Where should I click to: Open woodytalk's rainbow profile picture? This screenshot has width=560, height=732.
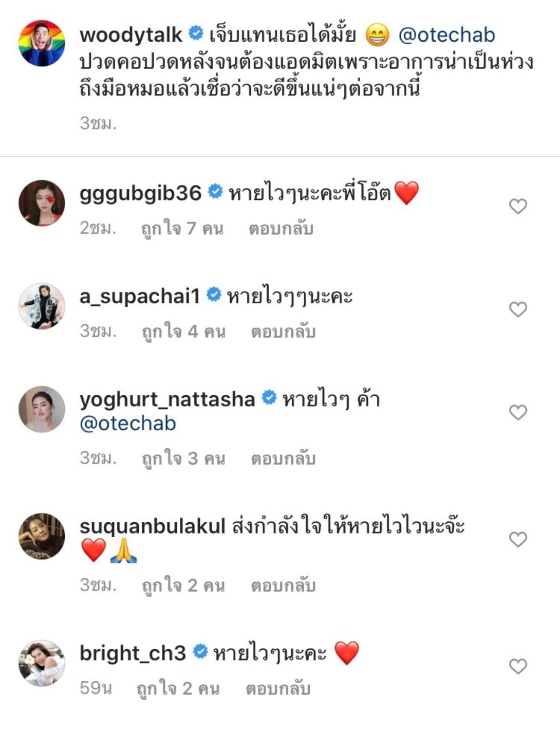pos(42,43)
